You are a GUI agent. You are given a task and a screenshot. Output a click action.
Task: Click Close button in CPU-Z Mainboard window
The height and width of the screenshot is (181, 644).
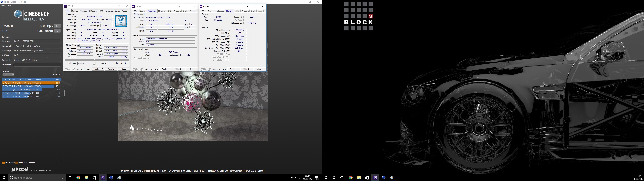pos(192,69)
